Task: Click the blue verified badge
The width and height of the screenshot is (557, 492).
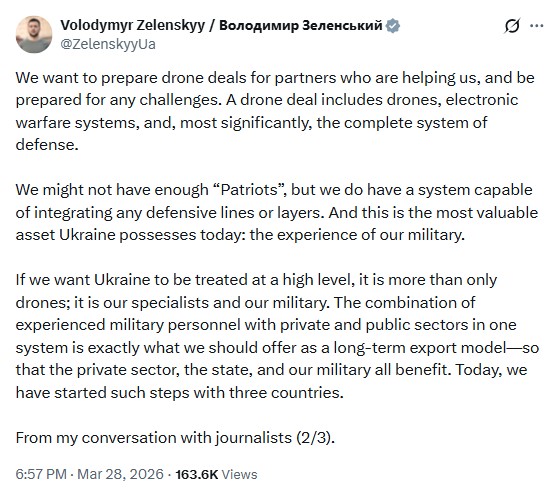Action: [x=393, y=26]
